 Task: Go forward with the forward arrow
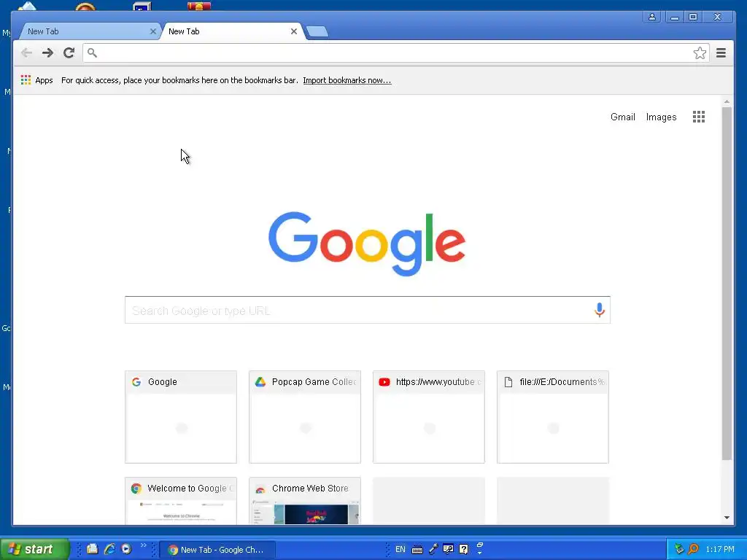[47, 52]
